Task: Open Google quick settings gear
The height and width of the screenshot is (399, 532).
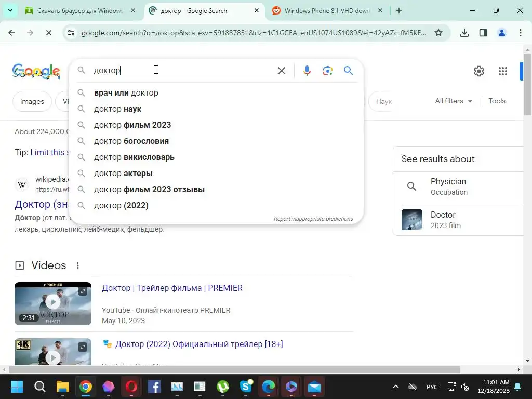Action: (478, 71)
